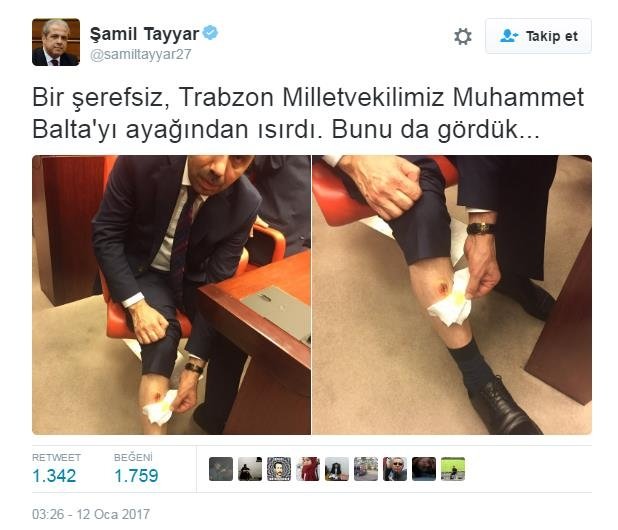
Task: Open the @samiltayyar27 handle link
Action: (x=141, y=54)
